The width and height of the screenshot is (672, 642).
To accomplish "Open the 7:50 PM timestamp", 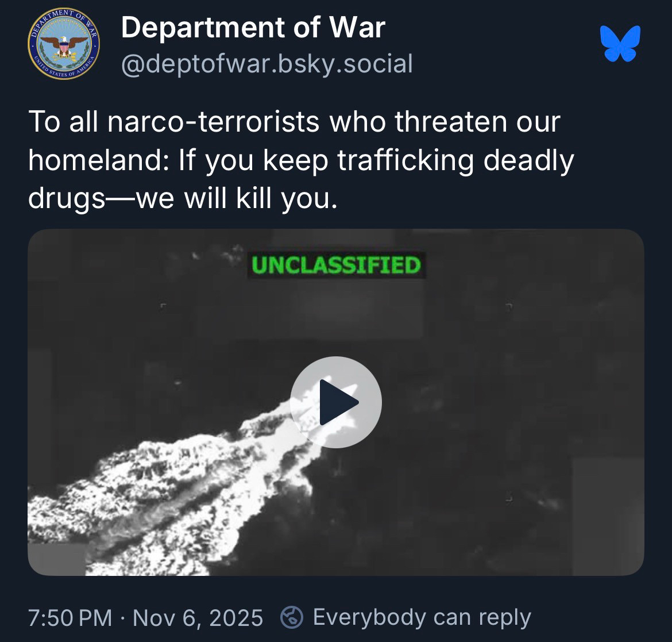I will [x=70, y=618].
